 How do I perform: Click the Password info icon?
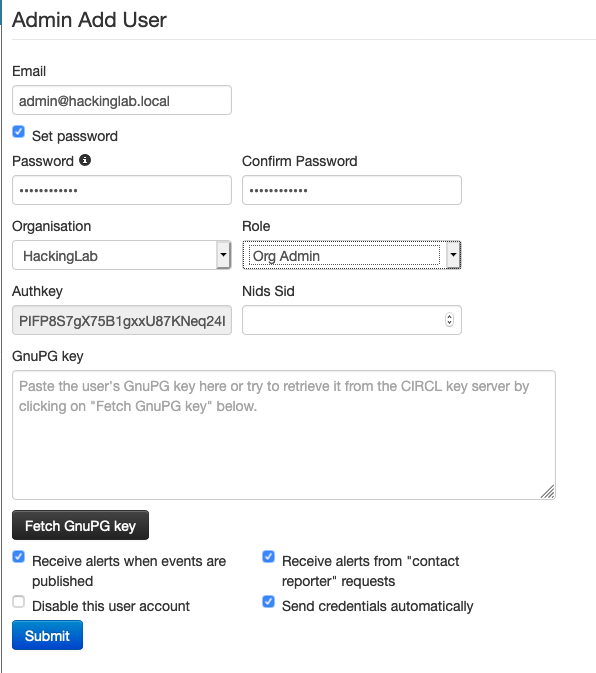(x=85, y=160)
